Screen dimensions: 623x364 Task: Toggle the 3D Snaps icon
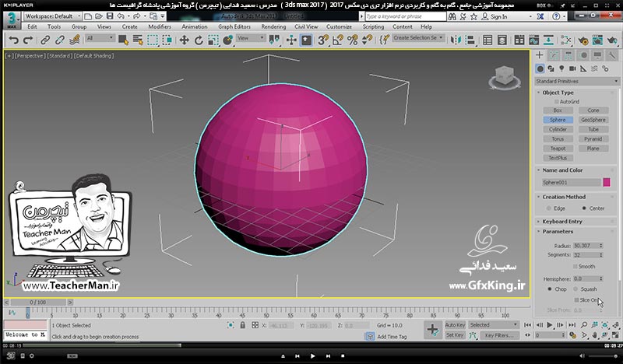pyautogui.click(x=323, y=40)
